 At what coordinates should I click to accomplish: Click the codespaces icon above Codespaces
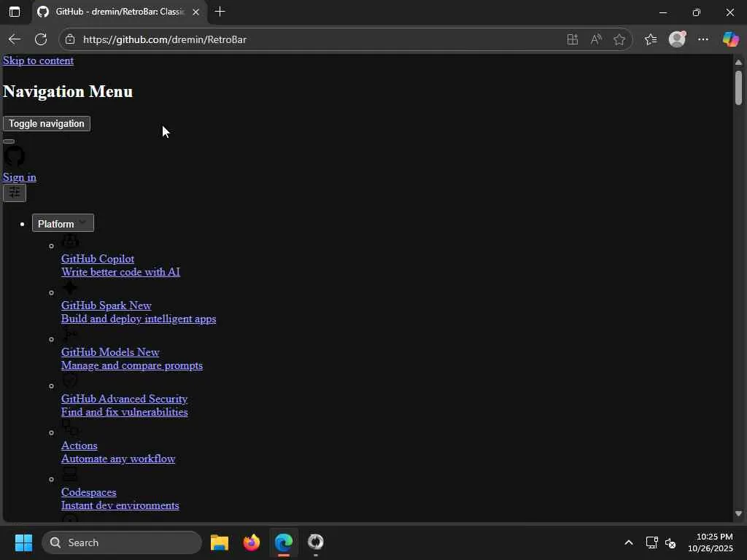pyautogui.click(x=70, y=474)
